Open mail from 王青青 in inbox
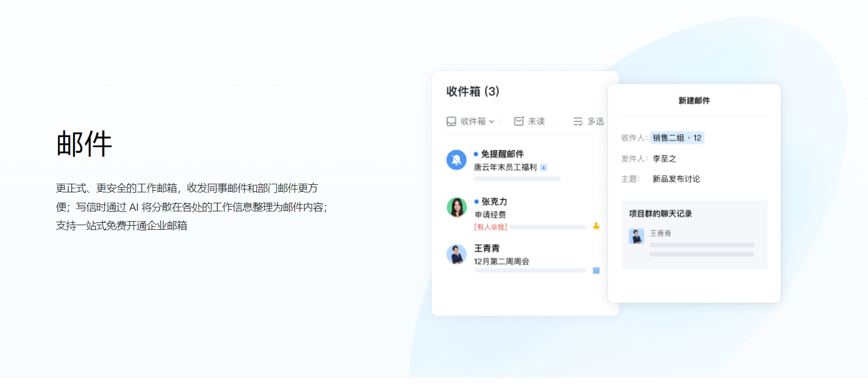 tap(487, 248)
